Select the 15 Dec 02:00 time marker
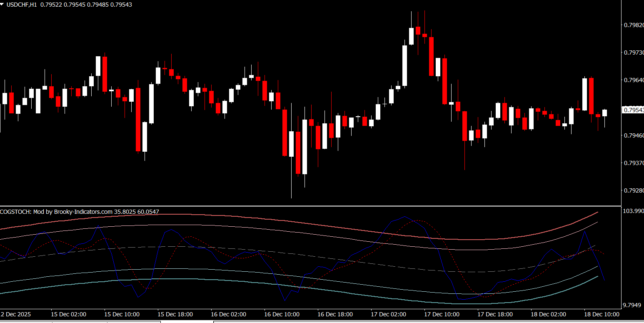Screen dimensions: 644x323 [x=68, y=314]
